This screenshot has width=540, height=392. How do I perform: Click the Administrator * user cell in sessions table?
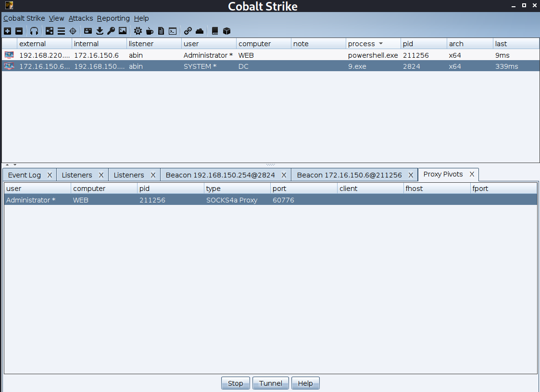tap(208, 55)
